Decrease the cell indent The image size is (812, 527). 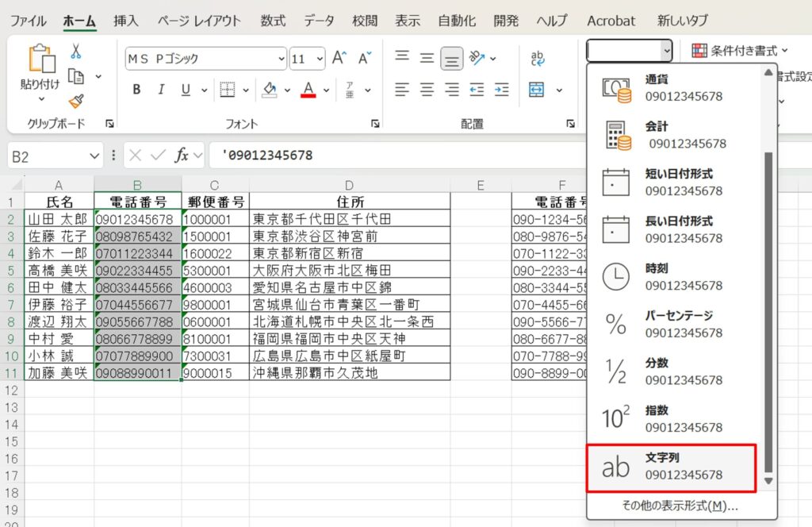pos(477,90)
